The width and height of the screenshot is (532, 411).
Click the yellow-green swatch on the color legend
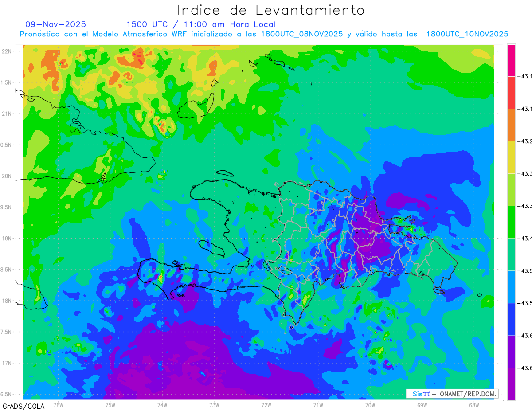(x=511, y=189)
